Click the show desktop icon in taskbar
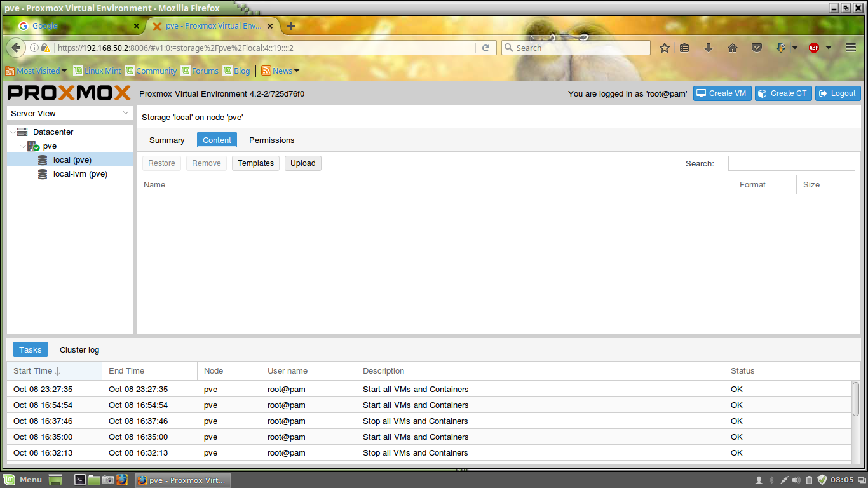 point(55,480)
